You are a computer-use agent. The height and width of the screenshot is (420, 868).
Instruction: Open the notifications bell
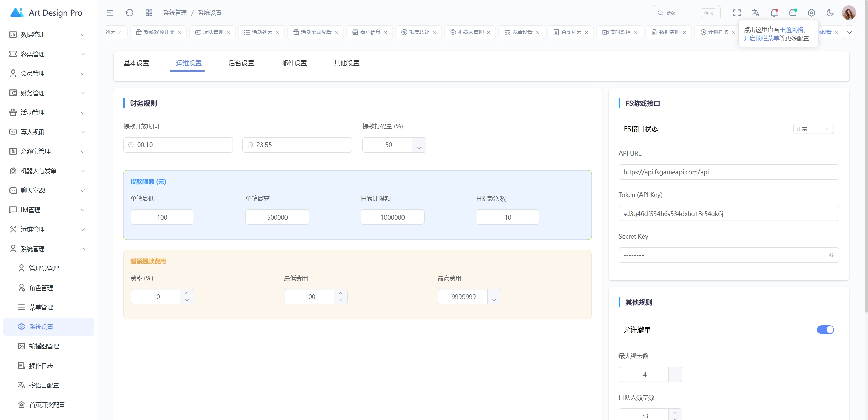(774, 13)
